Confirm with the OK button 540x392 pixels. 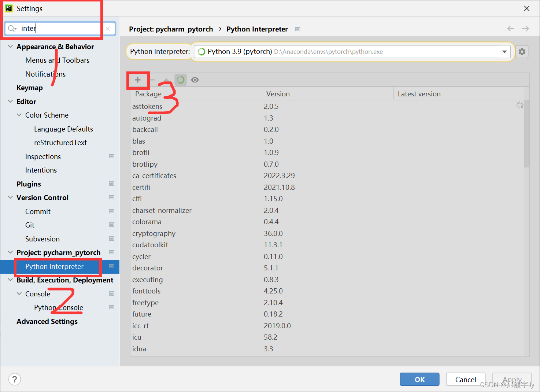pyautogui.click(x=419, y=379)
